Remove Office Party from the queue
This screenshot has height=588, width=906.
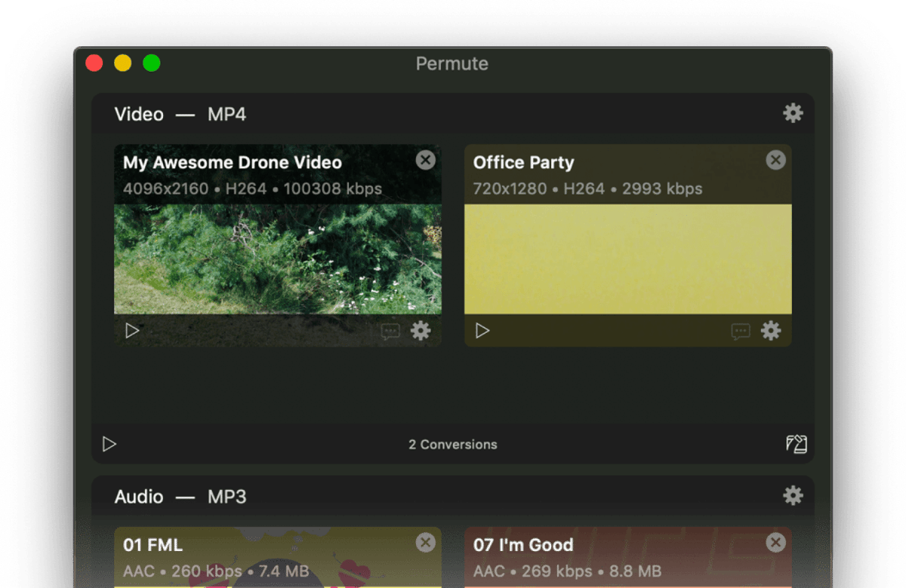coord(775,160)
